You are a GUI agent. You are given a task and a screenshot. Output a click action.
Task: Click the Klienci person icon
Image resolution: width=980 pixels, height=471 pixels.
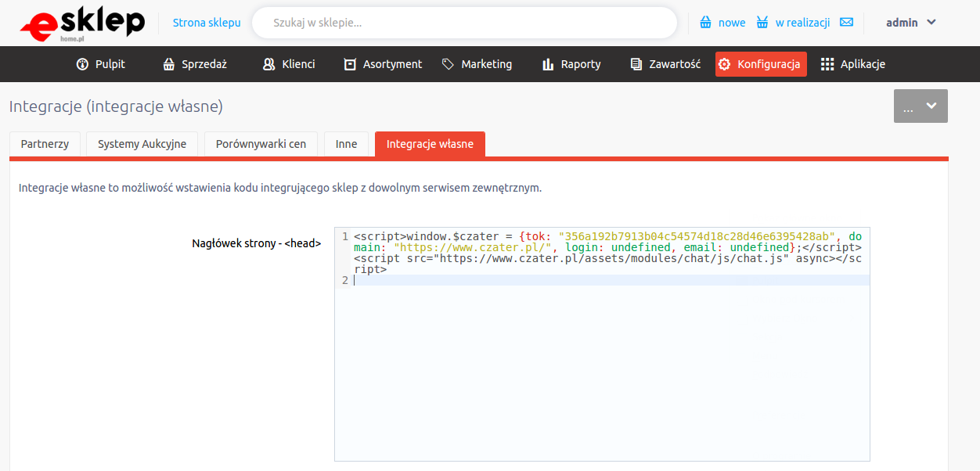[x=269, y=64]
